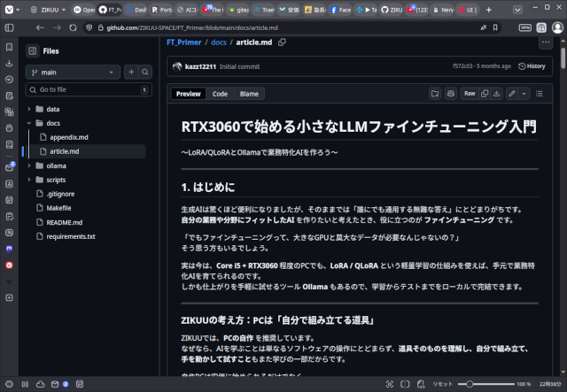
Task: Open edit options dropdown arrow
Action: [x=524, y=93]
